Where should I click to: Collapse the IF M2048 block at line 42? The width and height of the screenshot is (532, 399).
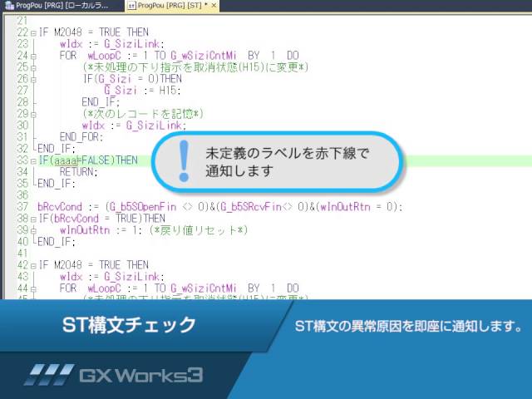click(33, 266)
